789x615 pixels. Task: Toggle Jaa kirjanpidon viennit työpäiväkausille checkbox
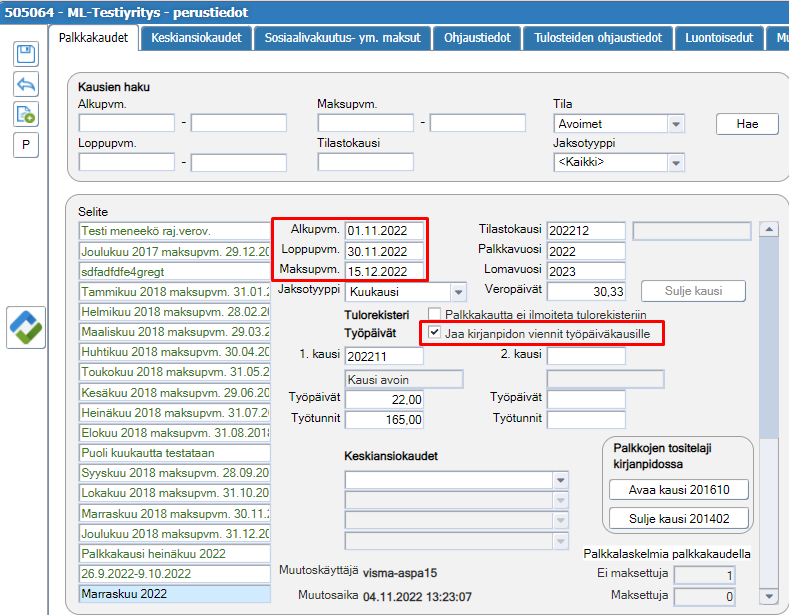click(x=434, y=333)
